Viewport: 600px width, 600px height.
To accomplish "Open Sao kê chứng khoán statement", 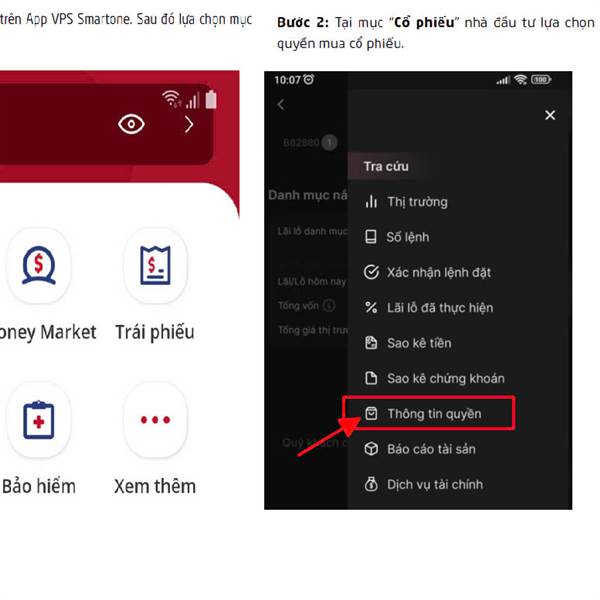I will click(x=445, y=378).
